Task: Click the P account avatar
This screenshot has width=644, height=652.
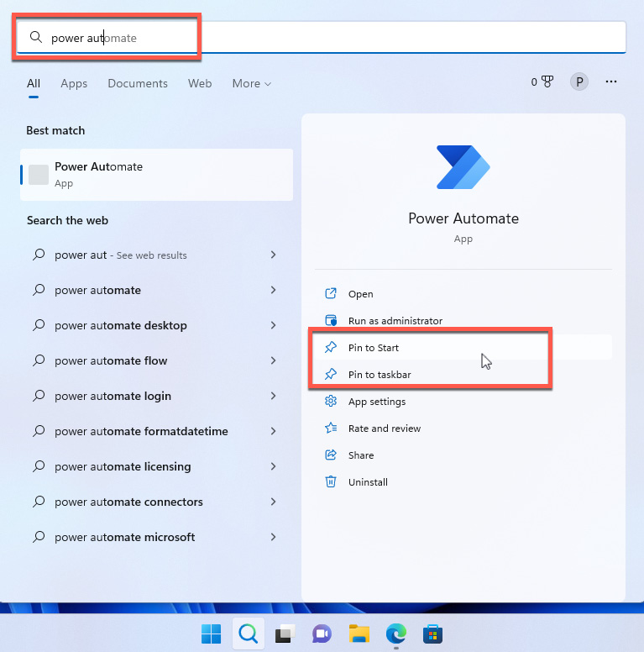Action: pos(579,81)
